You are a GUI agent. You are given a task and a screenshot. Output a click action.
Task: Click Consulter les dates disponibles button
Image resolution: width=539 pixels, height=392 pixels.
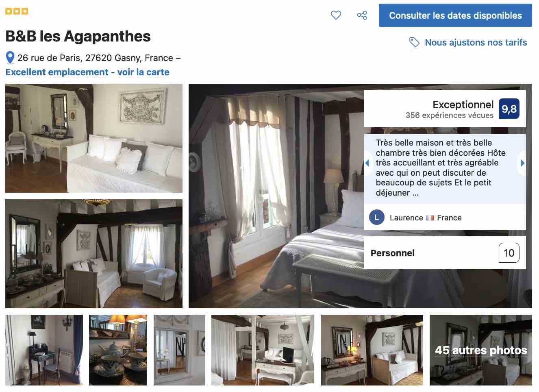click(x=455, y=15)
